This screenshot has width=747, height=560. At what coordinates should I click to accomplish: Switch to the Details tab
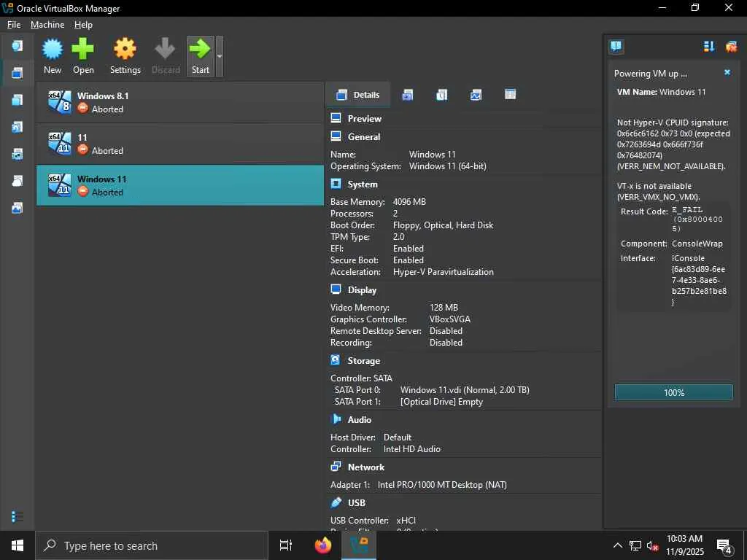(x=357, y=95)
